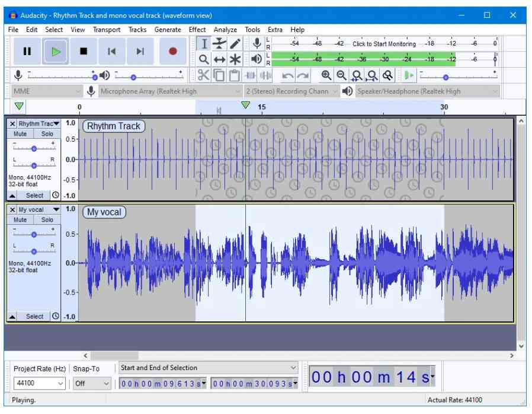Click Select button on Rhythm Track panel
This screenshot has width=532, height=414.
pos(34,195)
